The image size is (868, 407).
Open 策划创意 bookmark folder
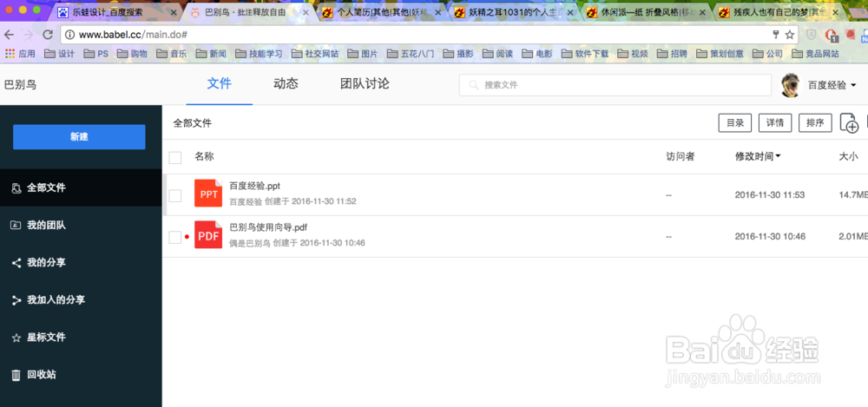pos(720,54)
